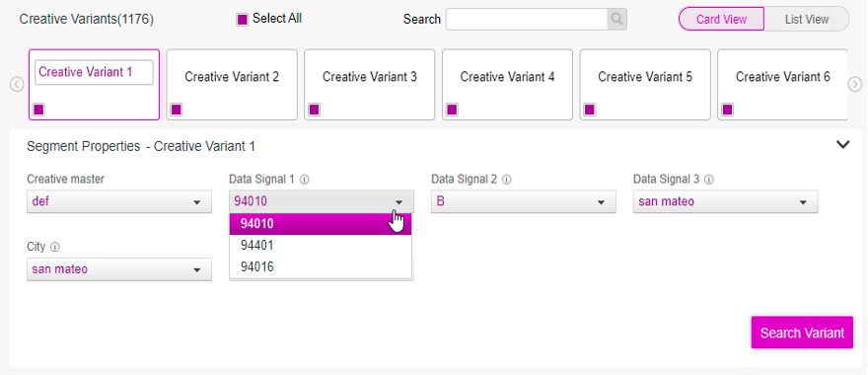Image resolution: width=868 pixels, height=375 pixels.
Task: Click the Data Signal 3 info icon
Action: coord(708,180)
